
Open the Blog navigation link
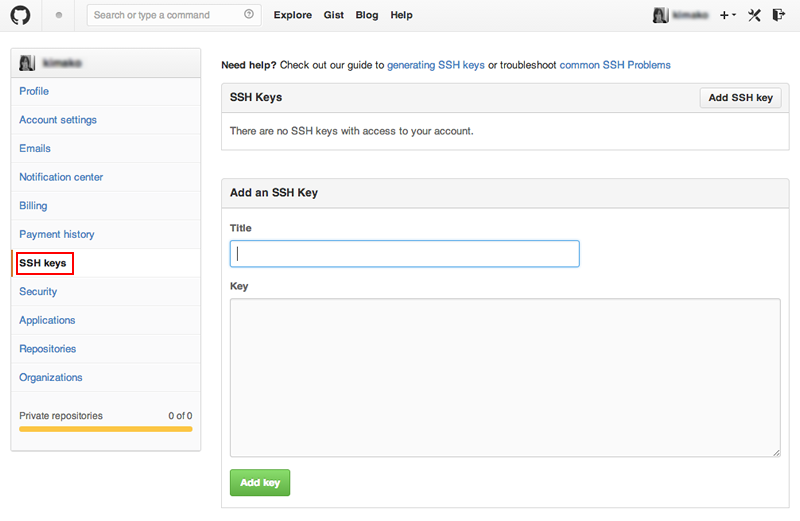[x=367, y=15]
